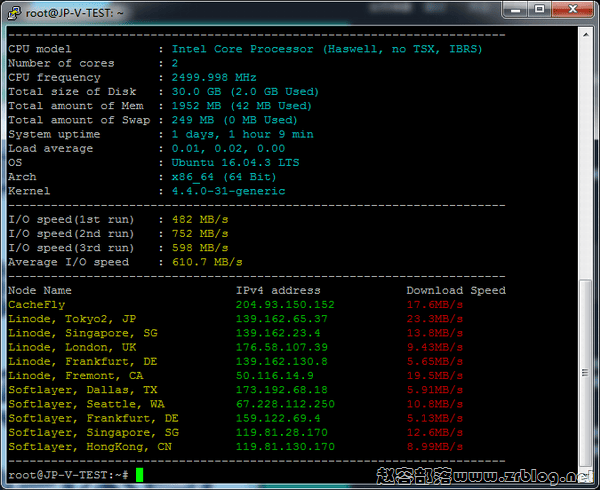Click the Arch value 'x86_64 (64 Bit)'

[x=224, y=177]
